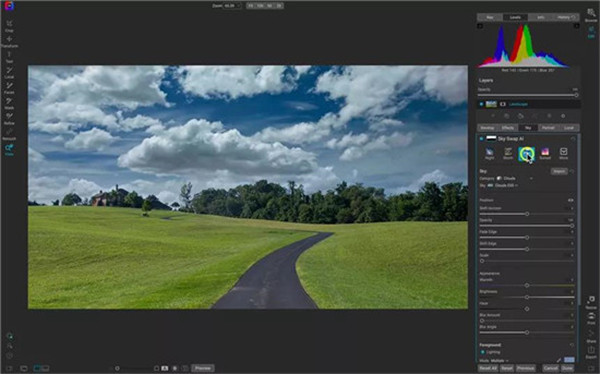Image resolution: width=600 pixels, height=374 pixels.
Task: Click the Landscape layer mask icon
Action: pos(503,104)
